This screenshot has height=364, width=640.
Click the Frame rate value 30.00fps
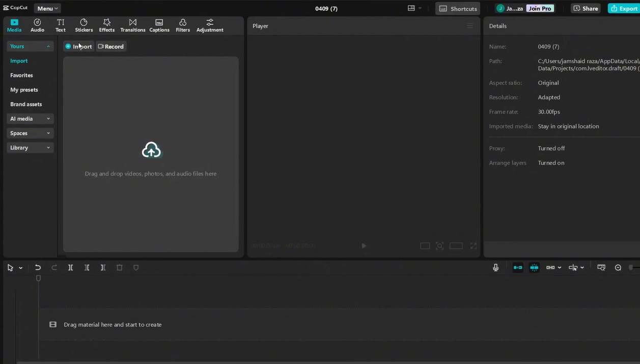click(x=549, y=112)
